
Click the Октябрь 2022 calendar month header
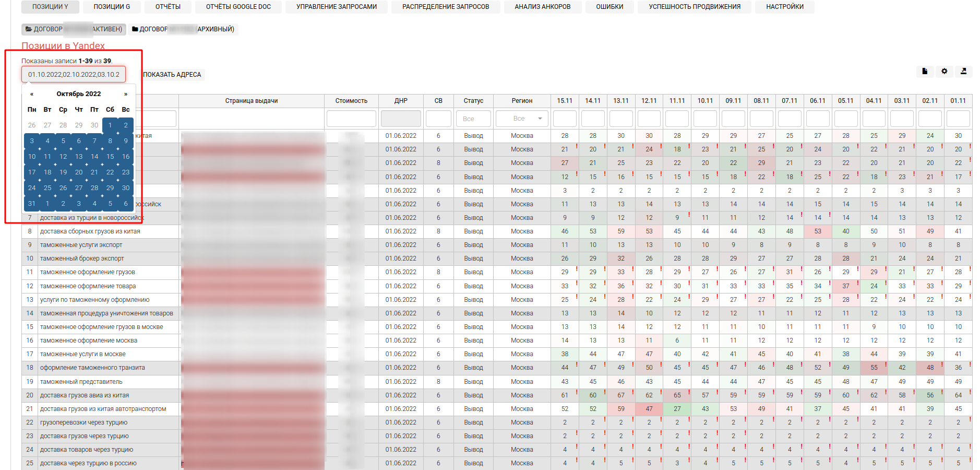point(79,94)
